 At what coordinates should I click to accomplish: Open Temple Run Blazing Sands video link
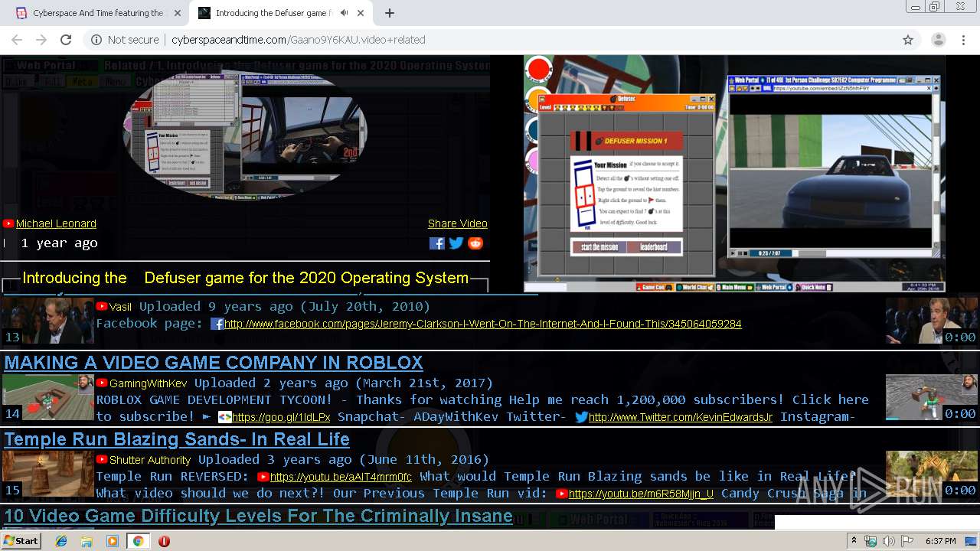(x=177, y=439)
